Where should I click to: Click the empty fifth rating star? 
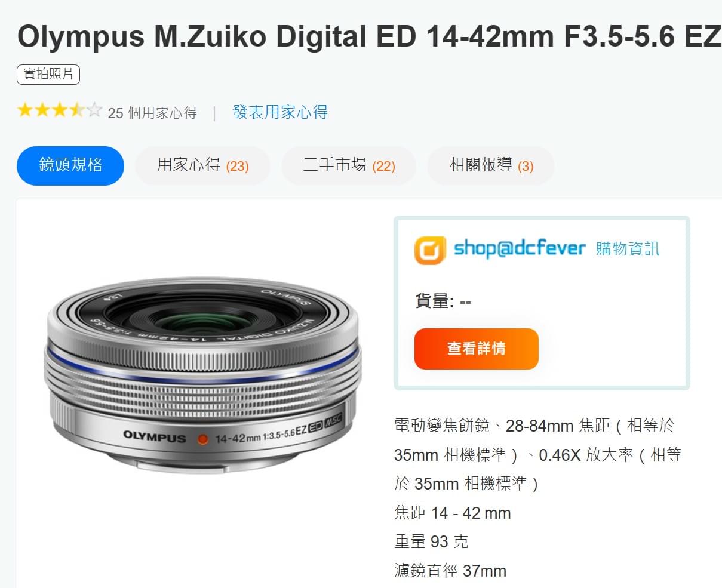coord(94,110)
